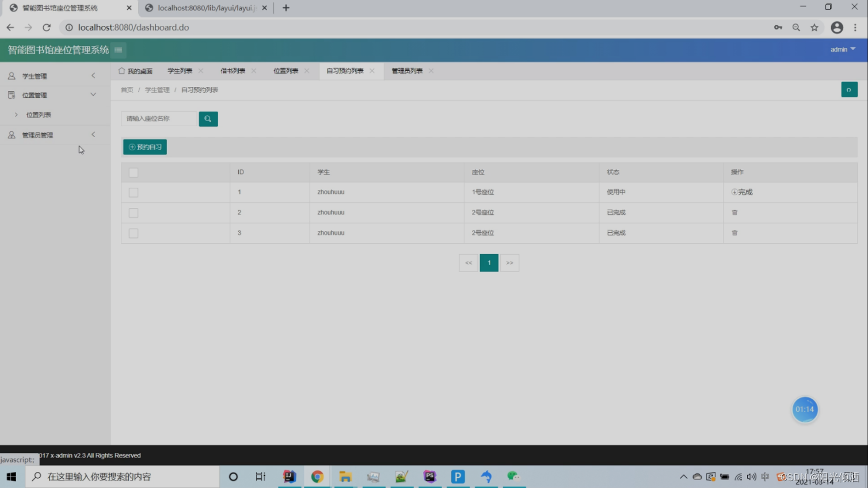
Task: Close the 管理员列表 tab
Action: [431, 71]
